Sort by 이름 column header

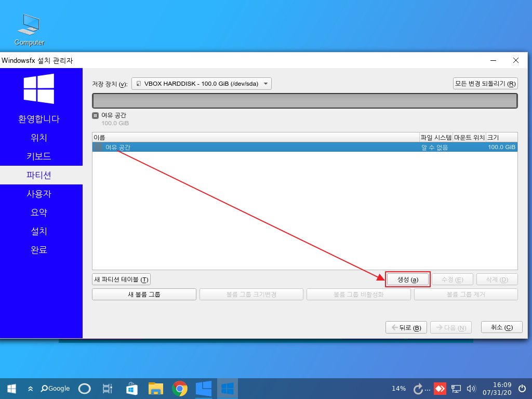pyautogui.click(x=256, y=137)
